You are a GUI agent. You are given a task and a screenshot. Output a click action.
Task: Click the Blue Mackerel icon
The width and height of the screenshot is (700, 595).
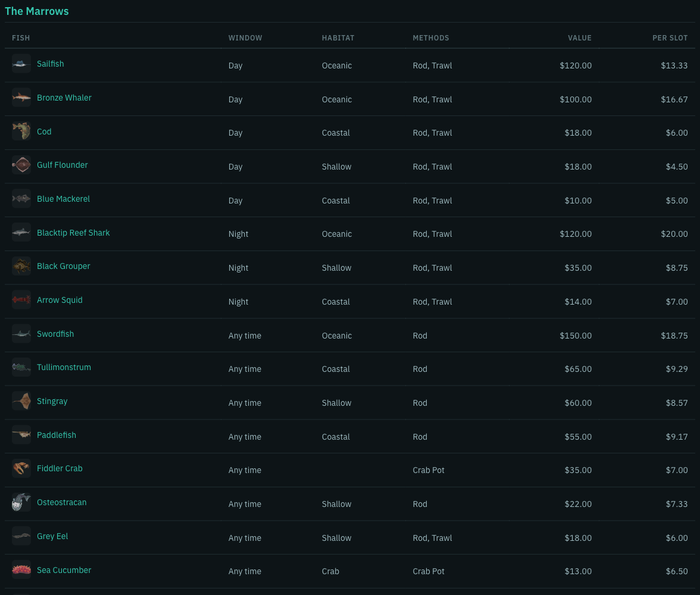click(21, 199)
